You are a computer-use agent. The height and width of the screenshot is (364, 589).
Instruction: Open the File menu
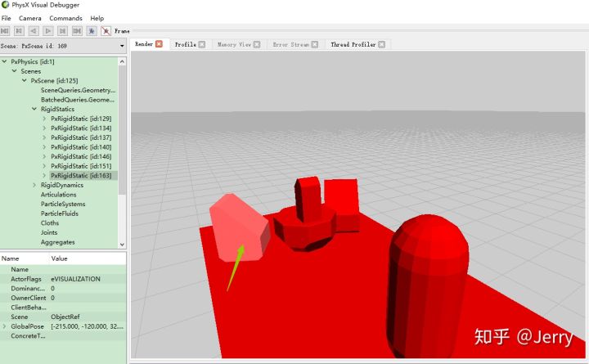[x=6, y=18]
